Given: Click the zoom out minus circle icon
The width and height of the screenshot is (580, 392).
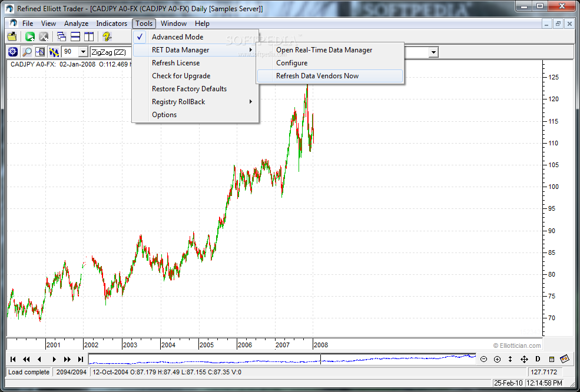Looking at the screenshot, I should 483,359.
